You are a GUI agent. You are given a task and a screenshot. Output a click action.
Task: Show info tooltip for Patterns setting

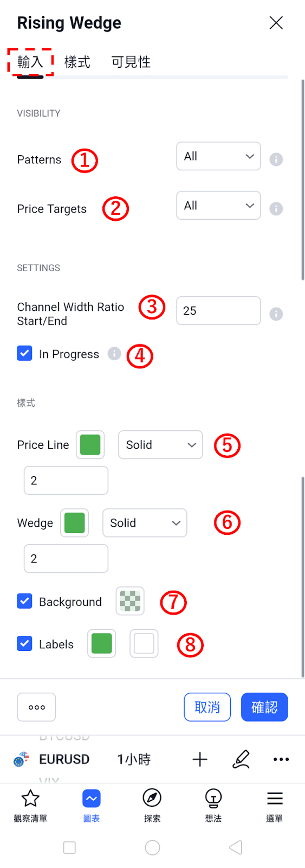pyautogui.click(x=276, y=159)
